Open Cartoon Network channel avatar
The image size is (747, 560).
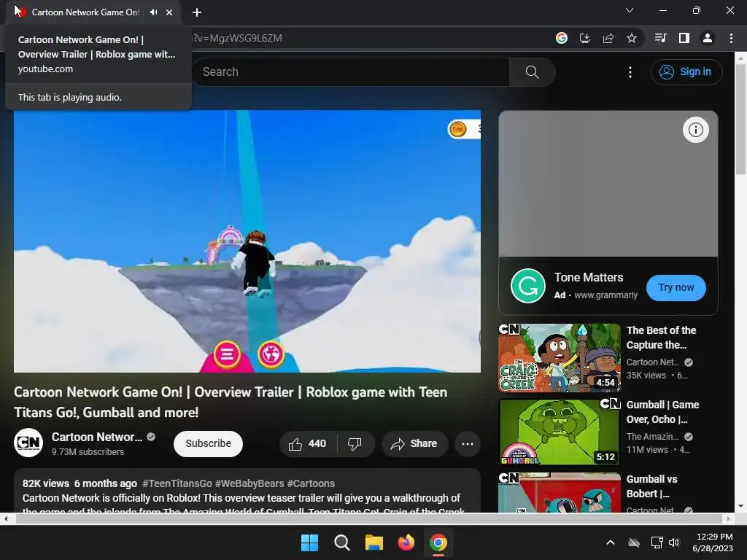point(28,443)
